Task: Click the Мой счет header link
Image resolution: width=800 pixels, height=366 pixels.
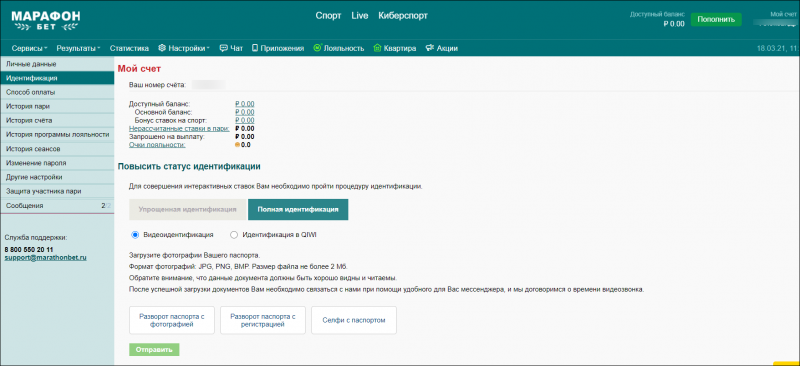Action: [784, 14]
